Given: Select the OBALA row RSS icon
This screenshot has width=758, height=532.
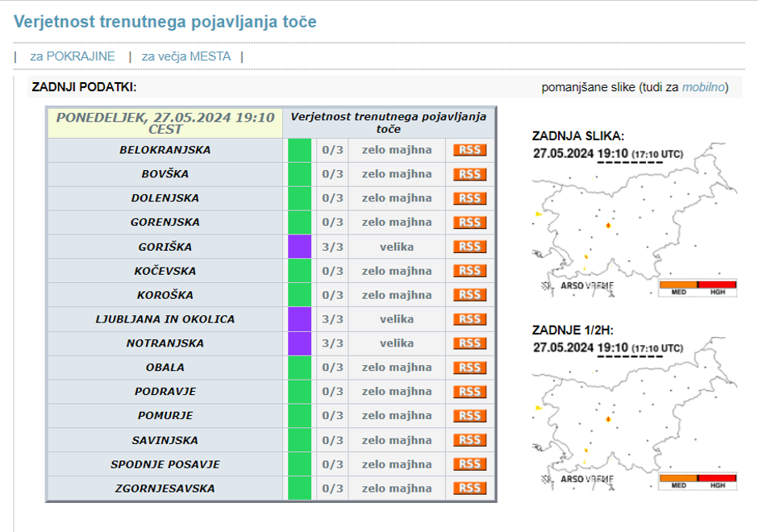Looking at the screenshot, I should (469, 367).
